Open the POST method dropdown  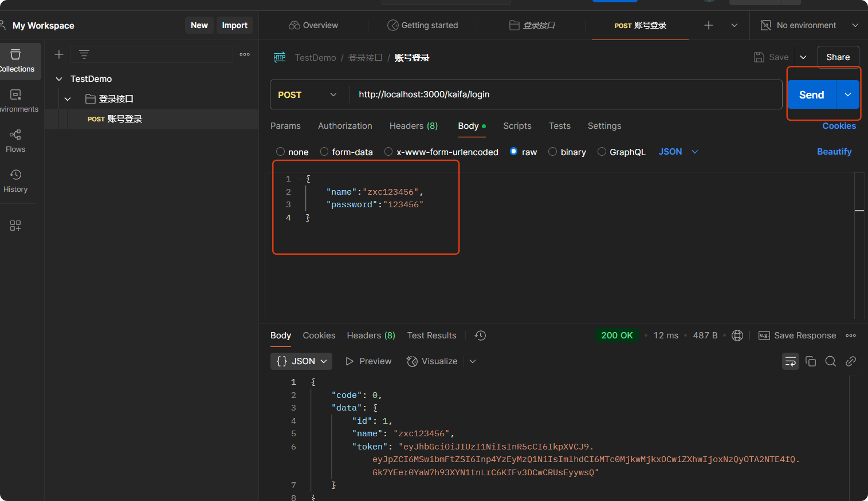(x=308, y=94)
